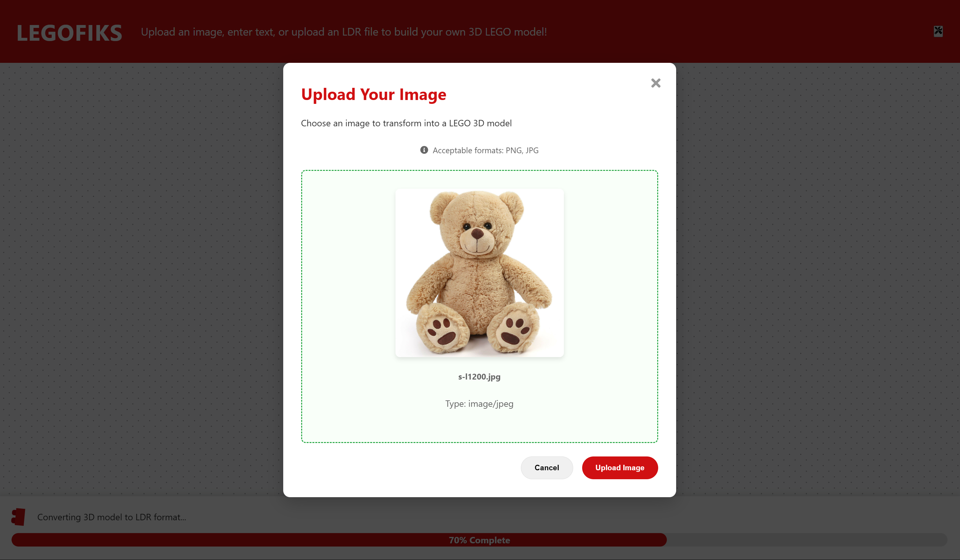This screenshot has height=560, width=960.
Task: Click the Converting 3D model status text
Action: pyautogui.click(x=112, y=517)
